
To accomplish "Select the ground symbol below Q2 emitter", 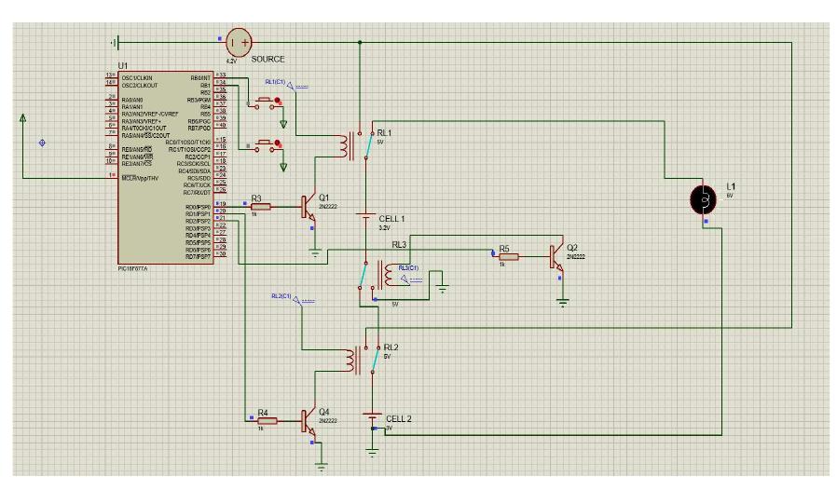I will coord(563,303).
